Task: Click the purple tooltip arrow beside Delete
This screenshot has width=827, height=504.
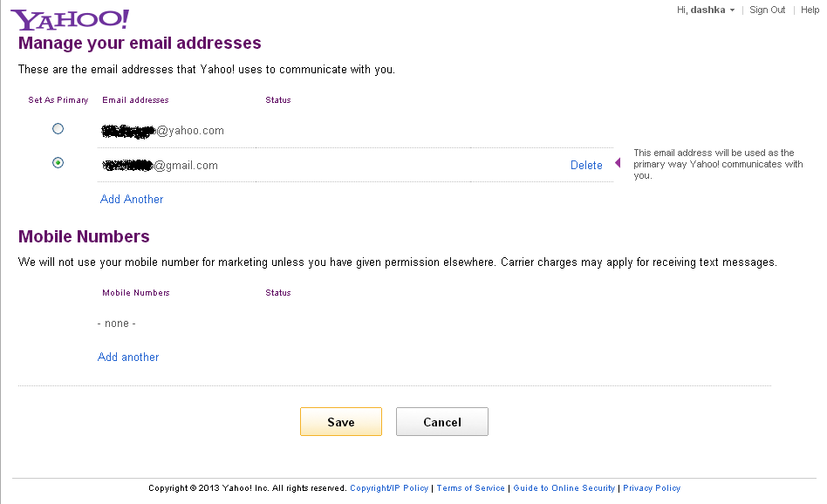Action: tap(618, 163)
